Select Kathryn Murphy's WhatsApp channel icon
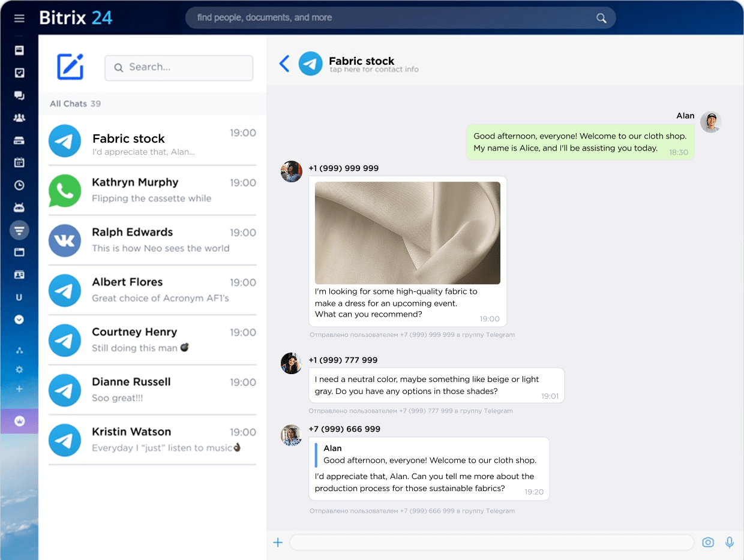Image resolution: width=744 pixels, height=560 pixels. point(65,191)
